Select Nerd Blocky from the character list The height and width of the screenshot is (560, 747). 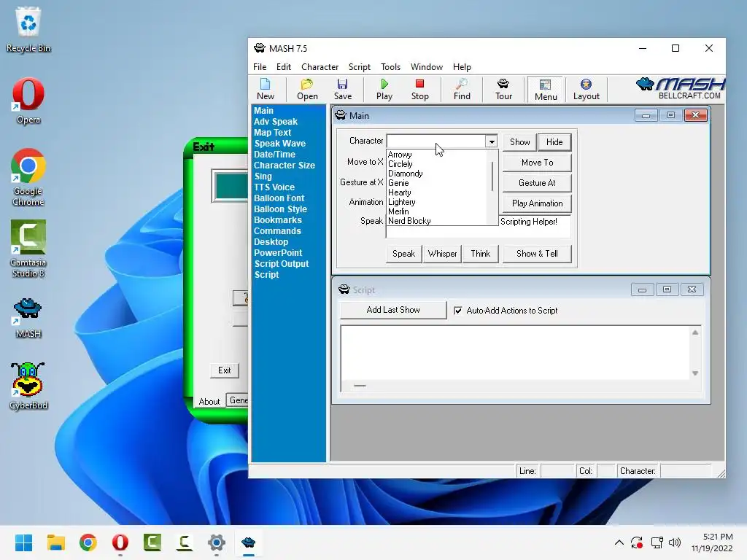[409, 221]
